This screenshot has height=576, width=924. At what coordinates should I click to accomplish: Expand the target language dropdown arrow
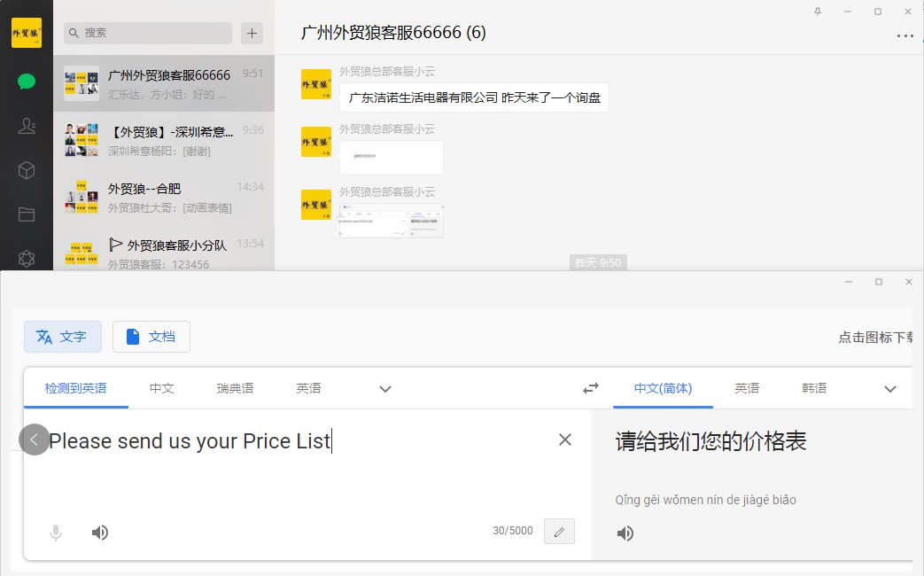coord(890,389)
